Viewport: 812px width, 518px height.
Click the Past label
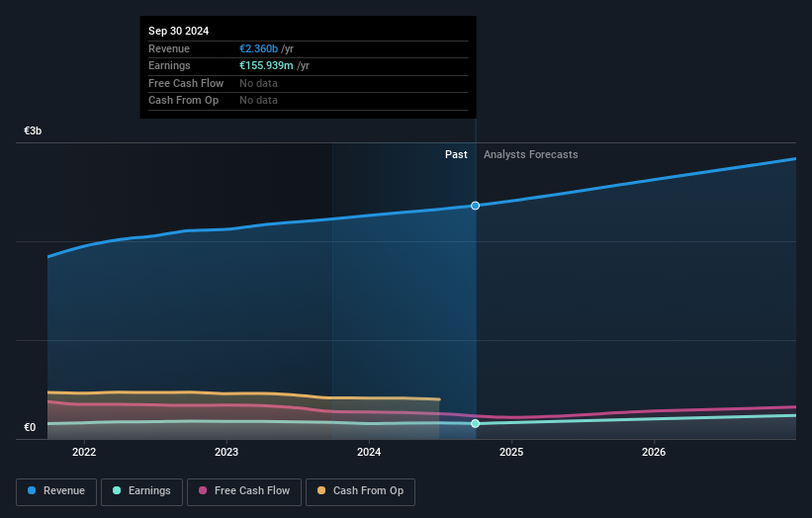[x=456, y=155]
